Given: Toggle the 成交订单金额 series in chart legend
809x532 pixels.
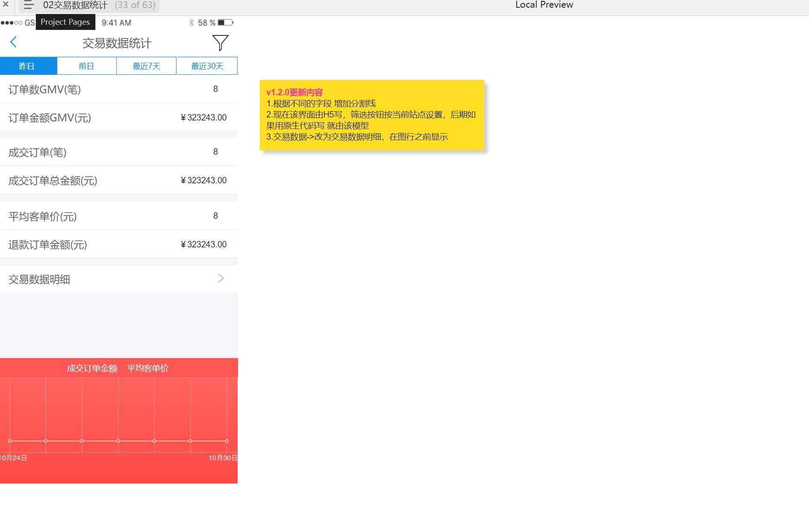Looking at the screenshot, I should (92, 368).
